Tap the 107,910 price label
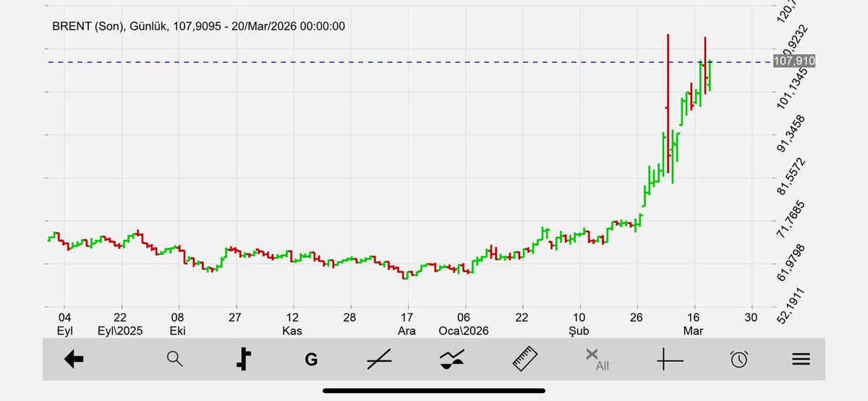 [x=794, y=62]
